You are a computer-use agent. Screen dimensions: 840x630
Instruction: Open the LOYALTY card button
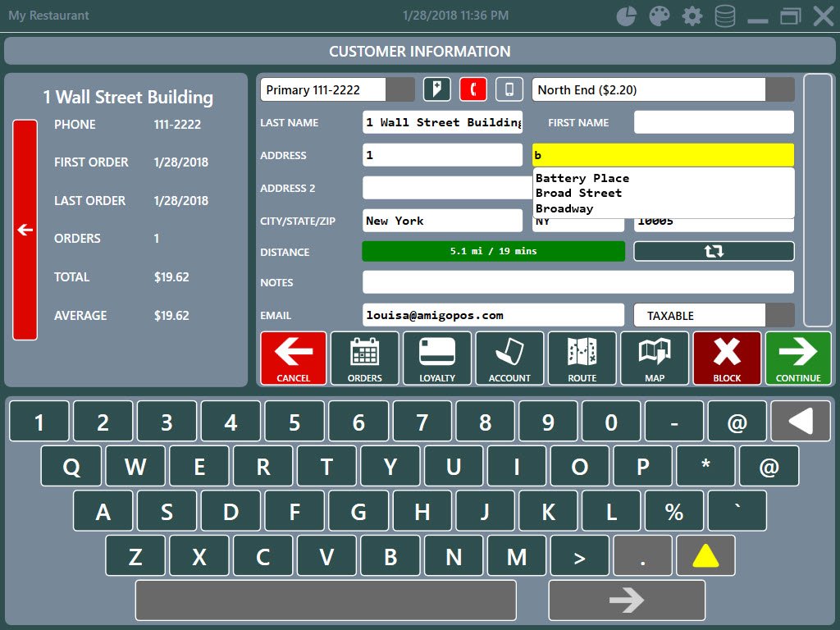[x=437, y=358]
